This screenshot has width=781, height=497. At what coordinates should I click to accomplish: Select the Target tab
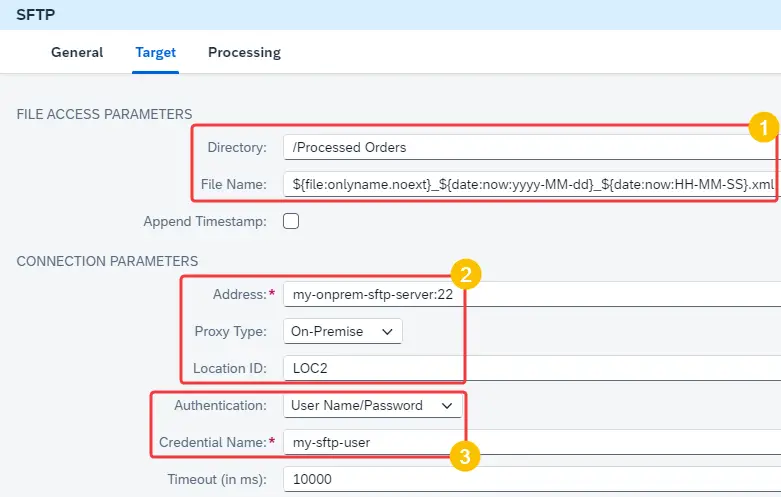click(x=155, y=52)
